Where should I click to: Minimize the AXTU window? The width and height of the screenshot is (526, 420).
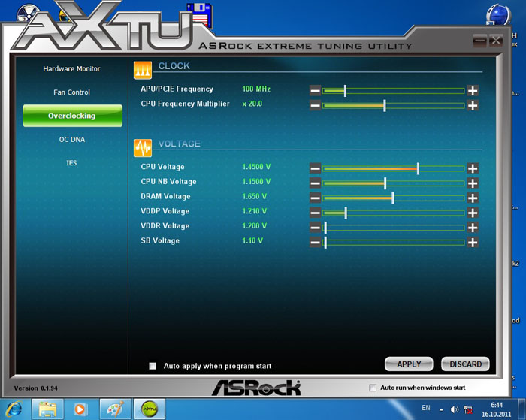point(479,41)
